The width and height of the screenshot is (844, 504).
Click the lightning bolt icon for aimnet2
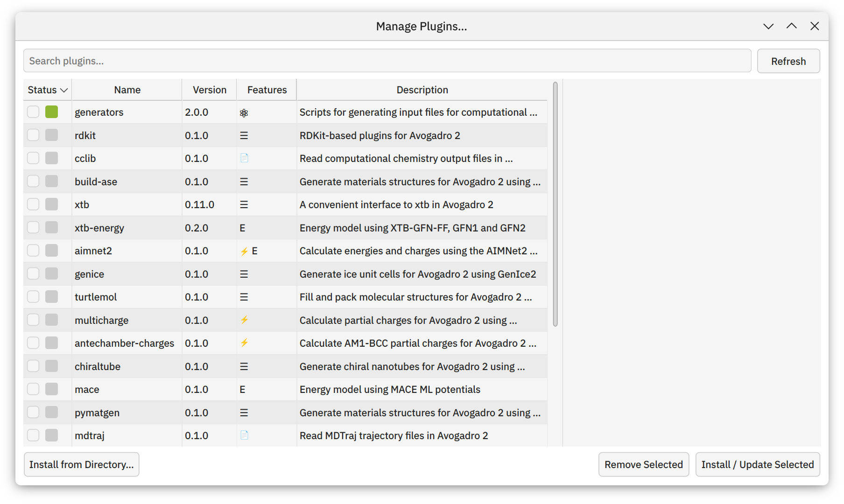[x=244, y=252]
